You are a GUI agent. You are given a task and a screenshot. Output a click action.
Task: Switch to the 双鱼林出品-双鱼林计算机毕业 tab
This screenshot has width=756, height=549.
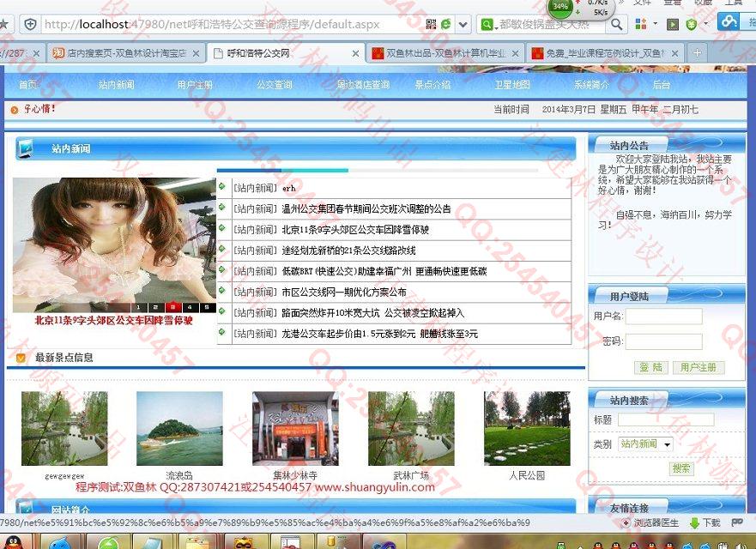444,53
